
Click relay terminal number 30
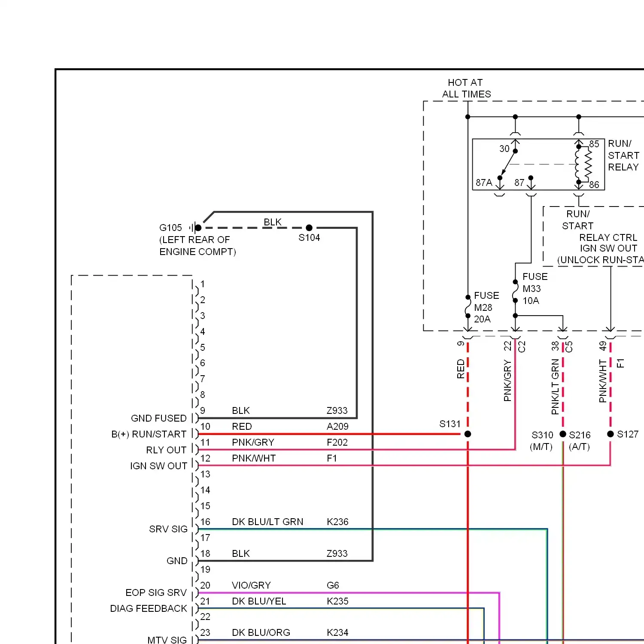click(504, 149)
